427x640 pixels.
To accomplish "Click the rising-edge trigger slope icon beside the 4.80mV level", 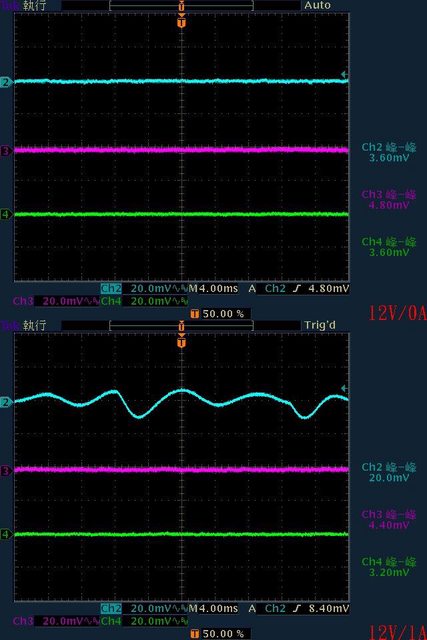I will click(297, 289).
